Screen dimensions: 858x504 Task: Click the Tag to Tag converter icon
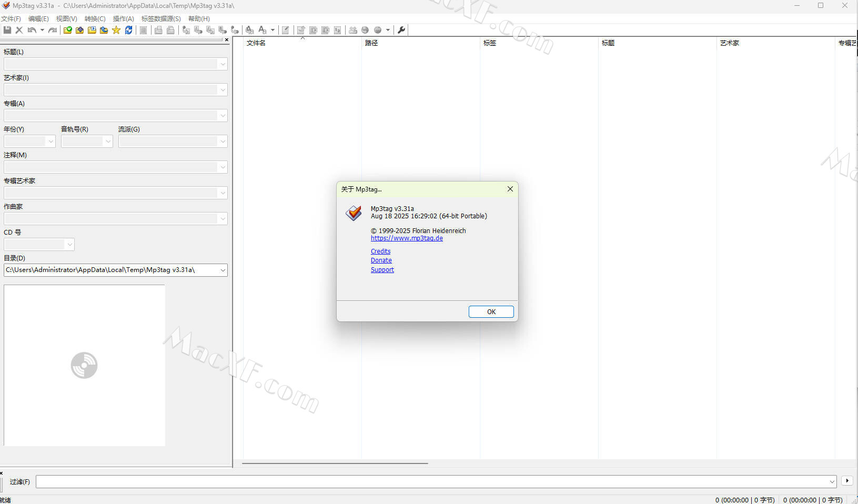coord(235,30)
